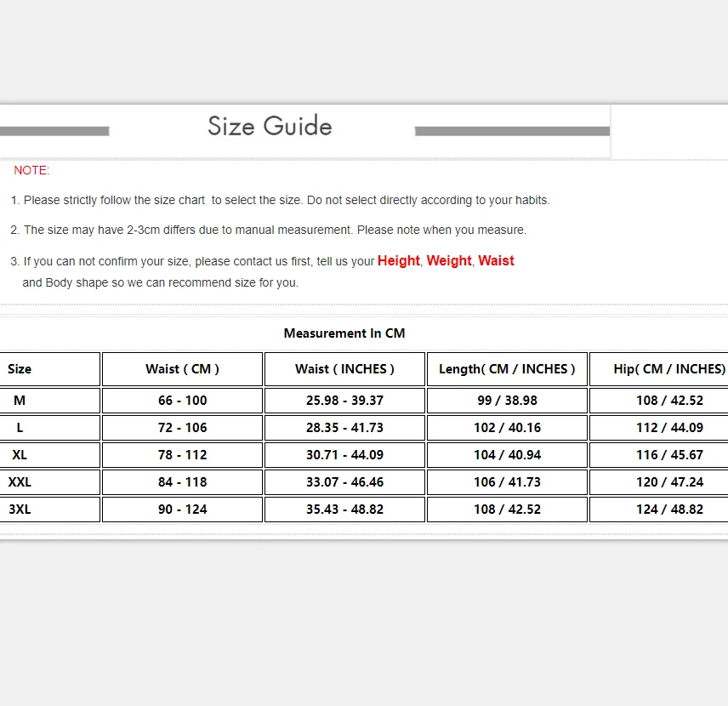Select the "XXL" size row label

point(20,482)
